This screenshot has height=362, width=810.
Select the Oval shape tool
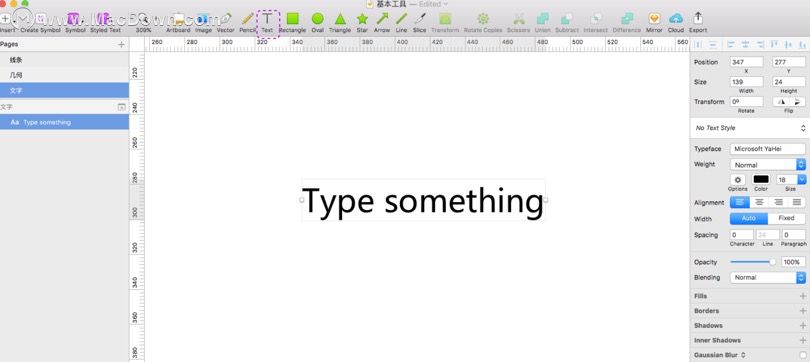click(x=318, y=23)
